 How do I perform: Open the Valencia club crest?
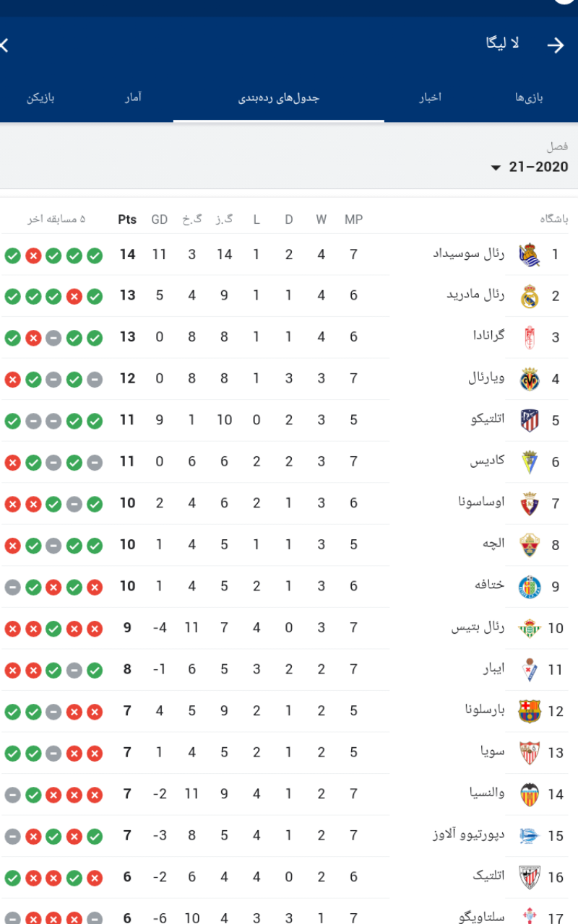click(x=530, y=794)
